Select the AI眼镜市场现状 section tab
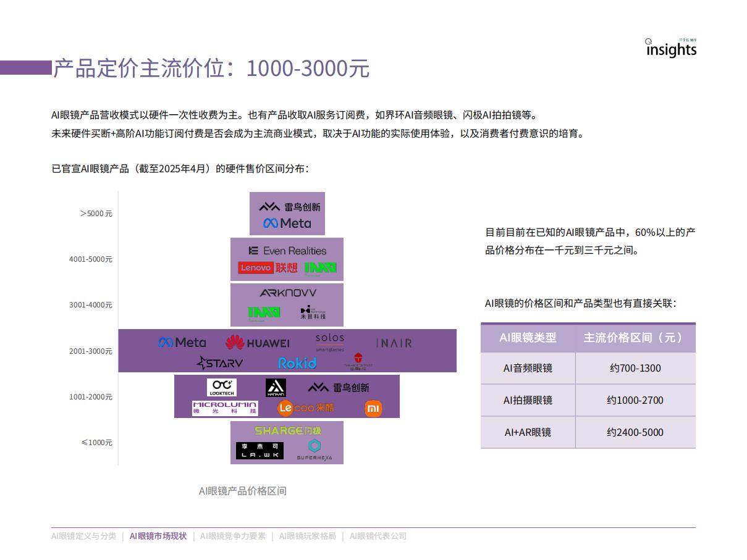747x560 pixels. point(158,536)
